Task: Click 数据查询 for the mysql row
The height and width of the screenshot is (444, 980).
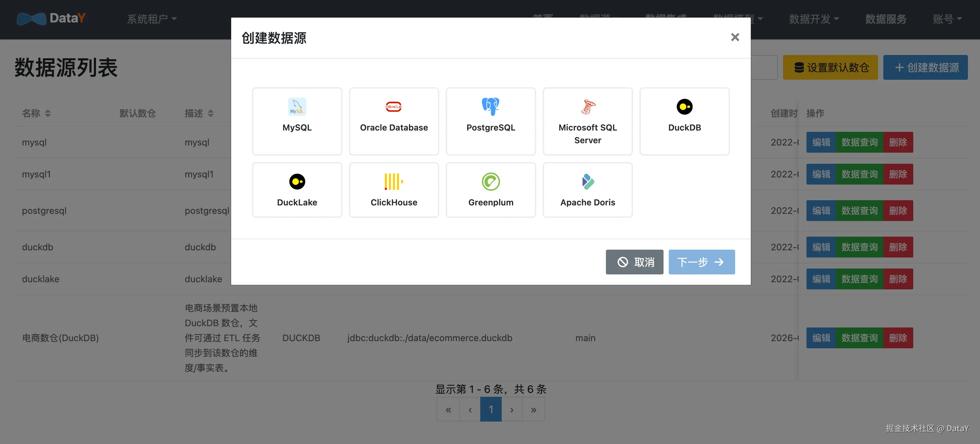Action: (x=859, y=142)
